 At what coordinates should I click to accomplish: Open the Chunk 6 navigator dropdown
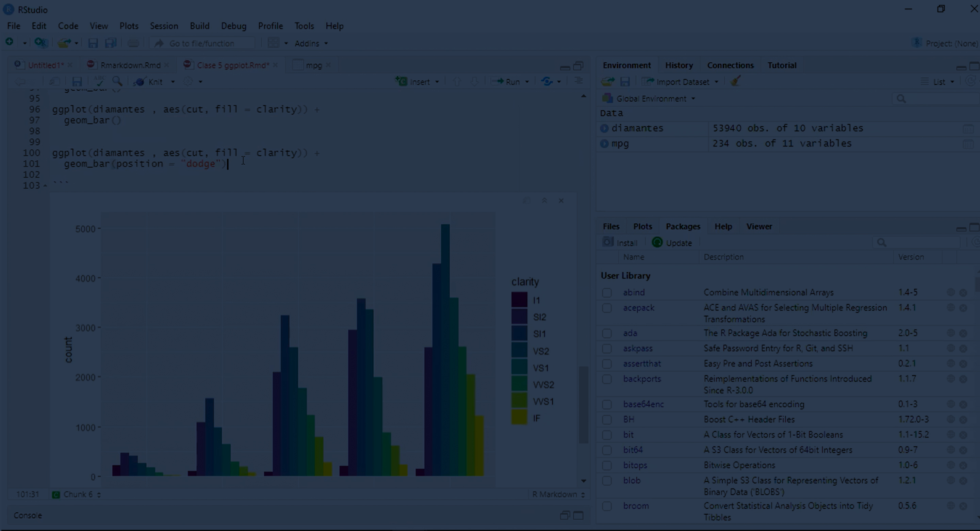[77, 495]
